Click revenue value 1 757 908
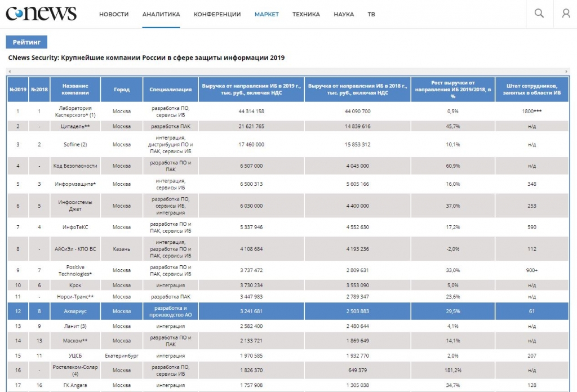 pyautogui.click(x=251, y=385)
